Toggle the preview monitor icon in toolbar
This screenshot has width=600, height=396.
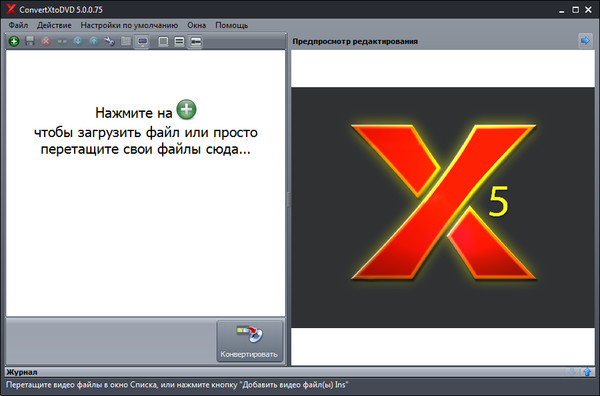pos(142,41)
